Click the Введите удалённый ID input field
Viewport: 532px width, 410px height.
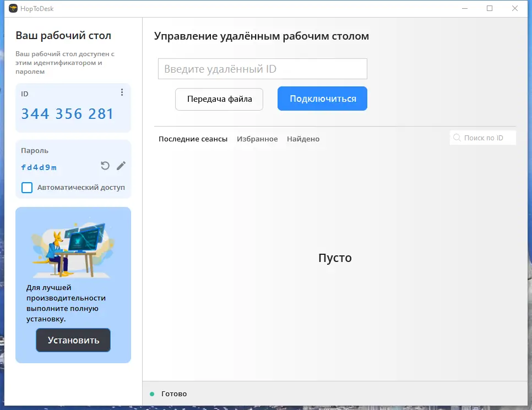[263, 68]
